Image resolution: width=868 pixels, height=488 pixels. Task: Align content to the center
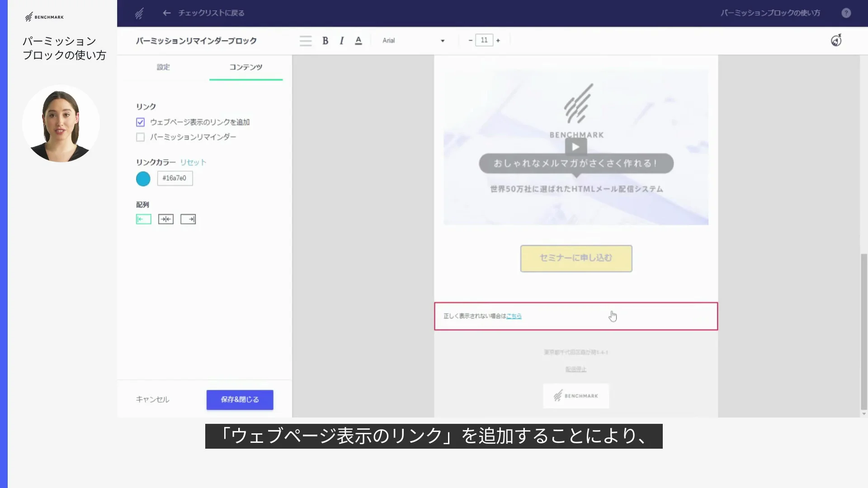click(x=166, y=219)
